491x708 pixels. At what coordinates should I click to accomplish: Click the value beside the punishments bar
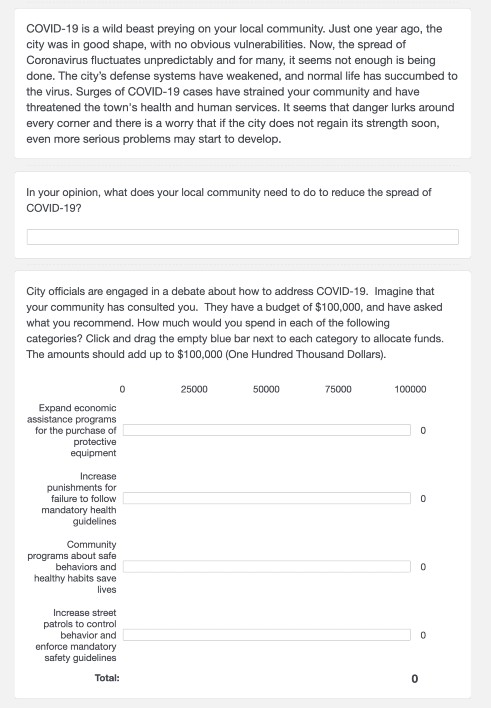423,498
